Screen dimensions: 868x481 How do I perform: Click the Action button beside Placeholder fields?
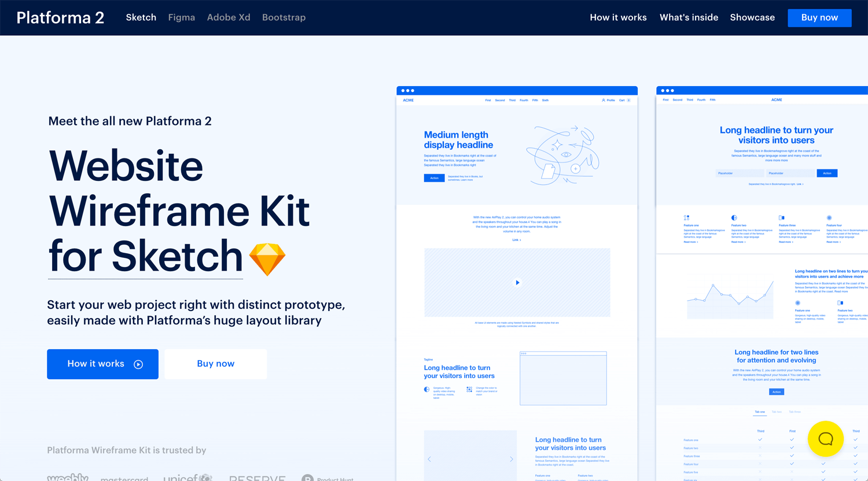pos(827,173)
